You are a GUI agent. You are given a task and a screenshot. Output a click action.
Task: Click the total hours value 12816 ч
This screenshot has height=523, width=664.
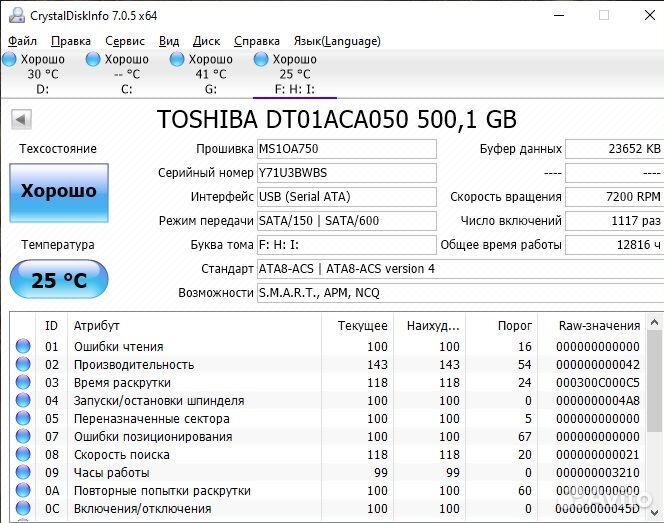point(614,245)
